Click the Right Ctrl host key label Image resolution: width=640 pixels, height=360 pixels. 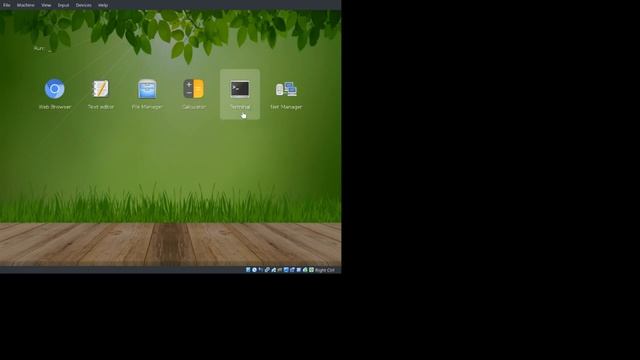325,270
